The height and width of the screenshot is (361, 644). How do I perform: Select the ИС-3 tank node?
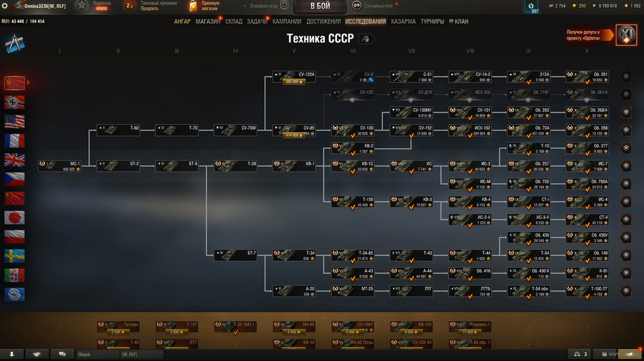tap(470, 166)
